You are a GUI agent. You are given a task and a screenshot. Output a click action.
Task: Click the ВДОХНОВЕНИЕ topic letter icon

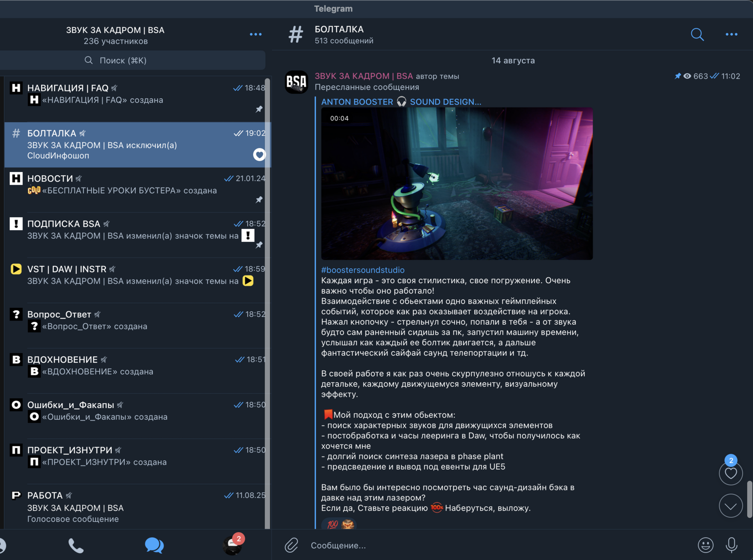click(x=16, y=359)
